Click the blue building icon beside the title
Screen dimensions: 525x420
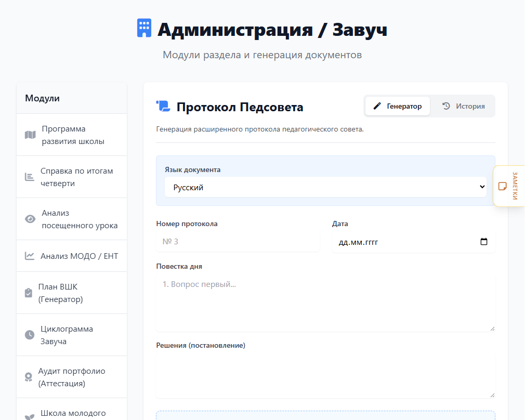[x=145, y=28]
